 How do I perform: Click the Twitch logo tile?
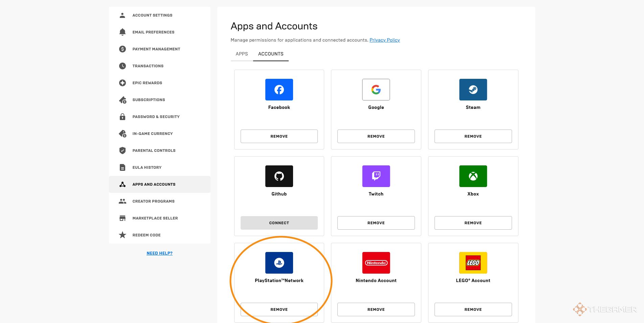coord(376,176)
